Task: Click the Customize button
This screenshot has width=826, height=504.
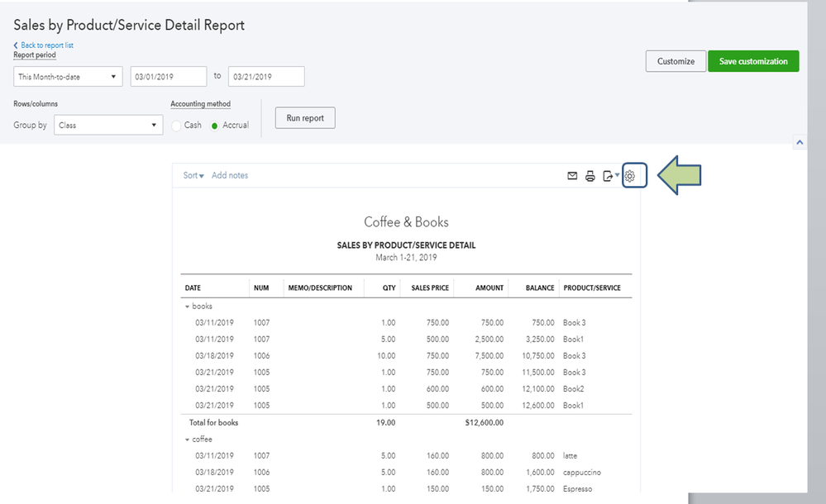Action: 676,61
